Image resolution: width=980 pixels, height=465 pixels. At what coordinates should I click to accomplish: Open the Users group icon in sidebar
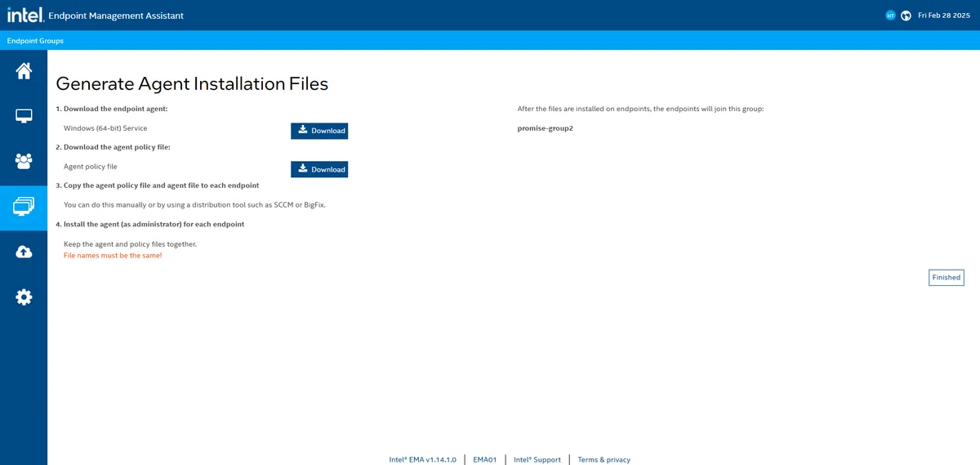[x=24, y=161]
